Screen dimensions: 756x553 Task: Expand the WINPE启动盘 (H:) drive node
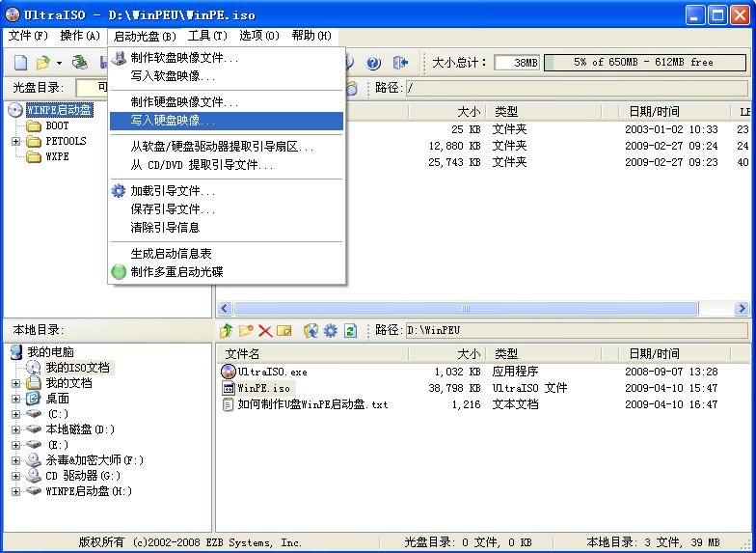[15, 491]
